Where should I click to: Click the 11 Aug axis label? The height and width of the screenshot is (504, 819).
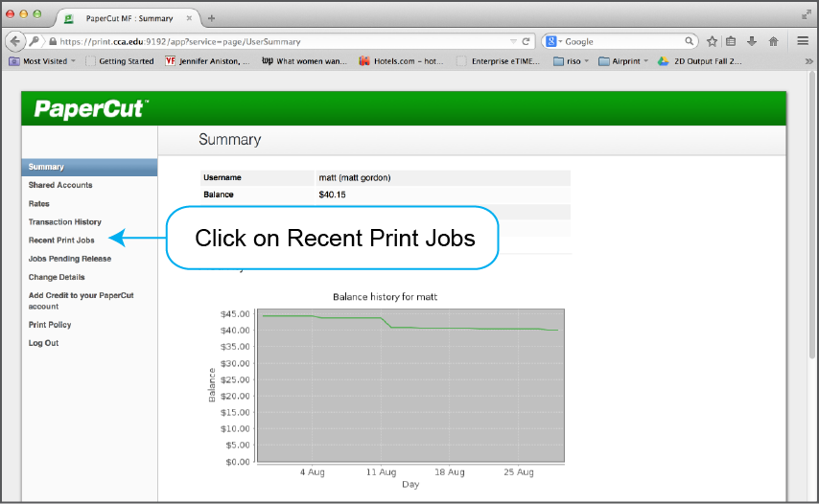(381, 471)
